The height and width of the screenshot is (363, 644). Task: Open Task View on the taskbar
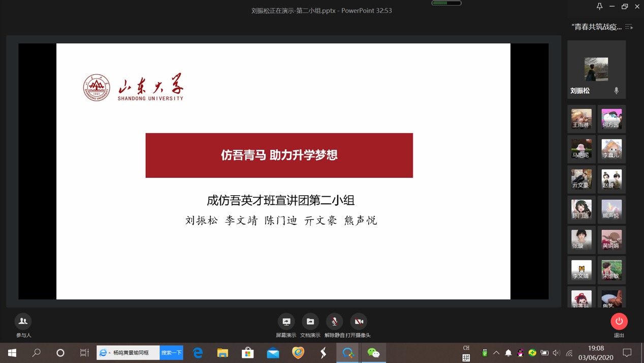84,353
